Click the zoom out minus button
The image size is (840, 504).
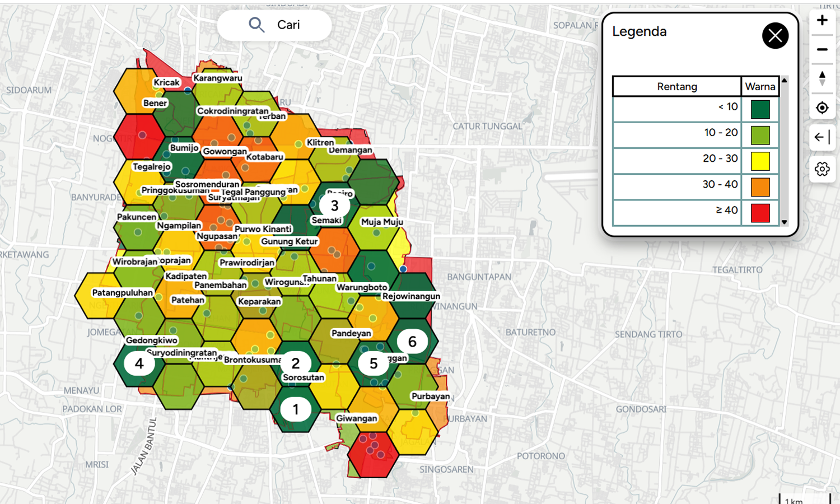point(822,50)
